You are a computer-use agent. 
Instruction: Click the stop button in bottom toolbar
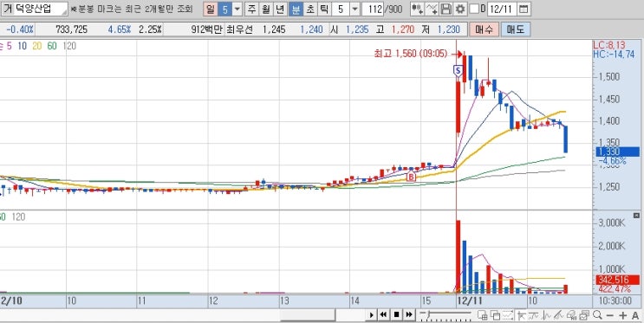click(396, 315)
